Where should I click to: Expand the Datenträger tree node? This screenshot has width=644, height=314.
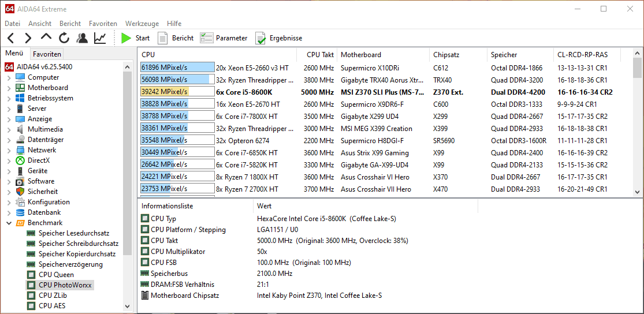9,140
